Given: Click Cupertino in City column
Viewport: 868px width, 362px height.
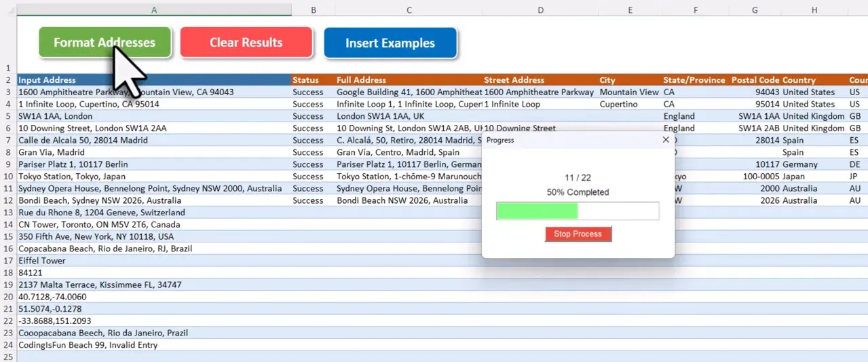Looking at the screenshot, I should coord(630,104).
